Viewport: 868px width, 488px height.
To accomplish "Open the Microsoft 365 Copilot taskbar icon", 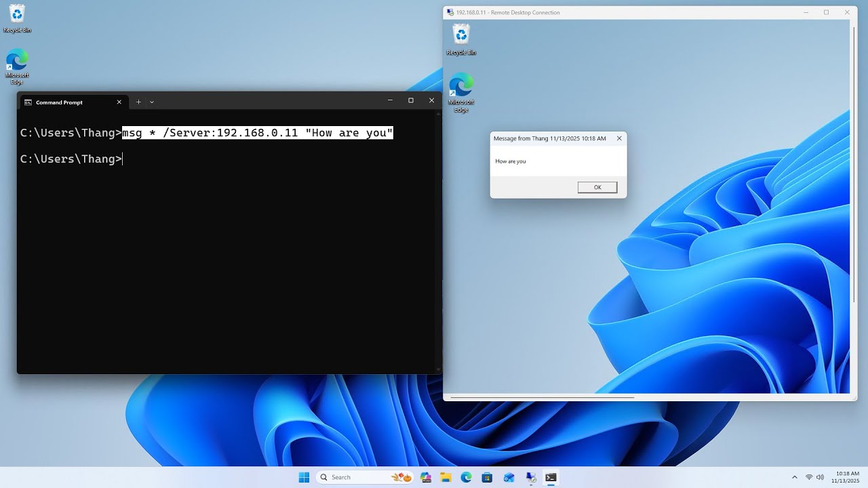I will point(425,477).
